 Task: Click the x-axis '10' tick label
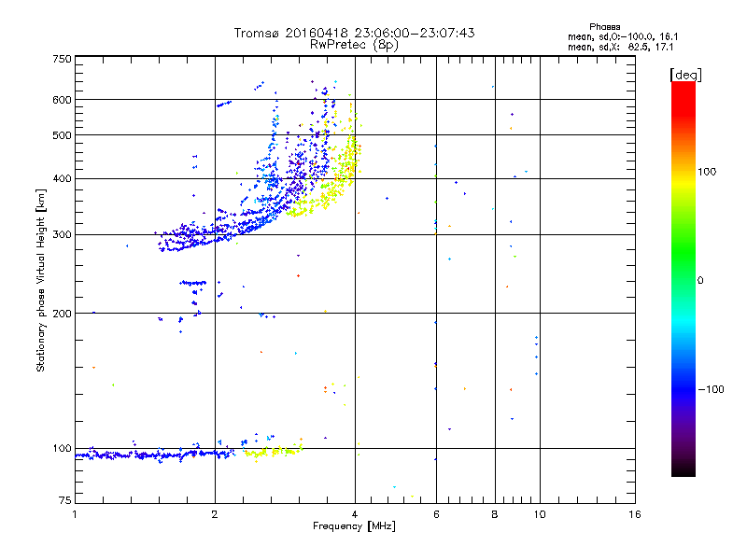[540, 514]
